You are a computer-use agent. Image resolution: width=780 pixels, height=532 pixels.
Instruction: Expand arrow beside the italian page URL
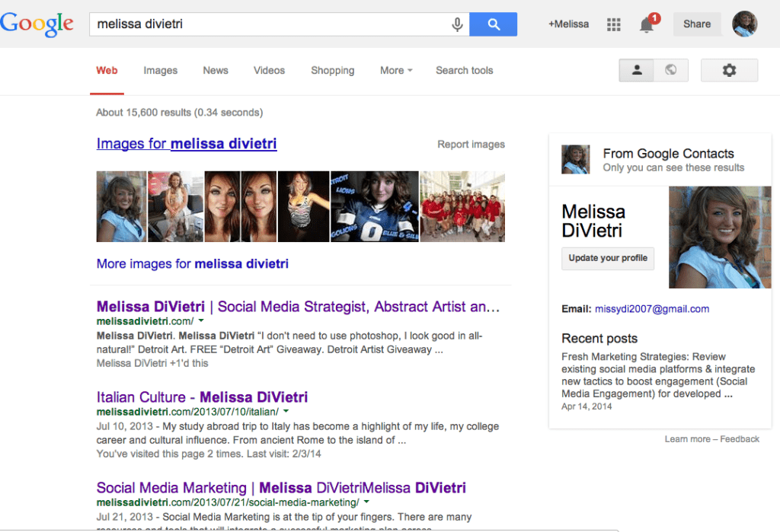(x=286, y=412)
